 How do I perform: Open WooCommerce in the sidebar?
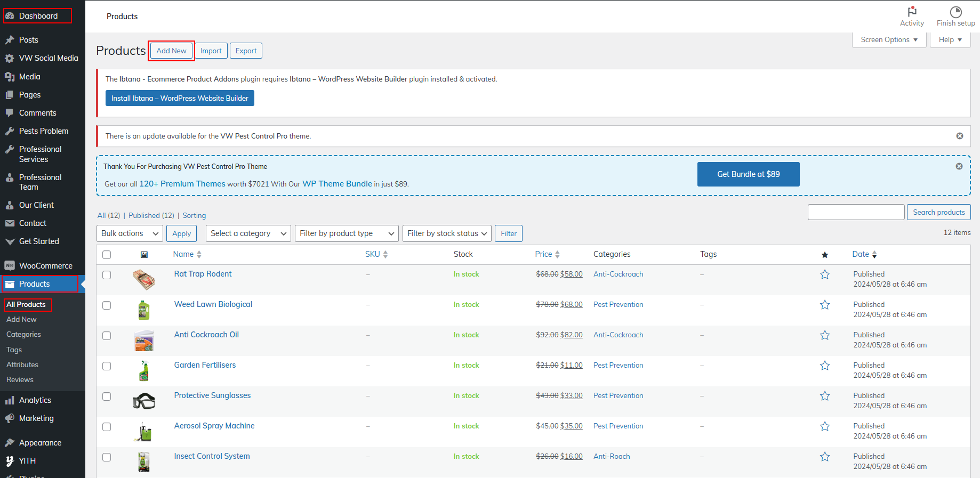[45, 266]
